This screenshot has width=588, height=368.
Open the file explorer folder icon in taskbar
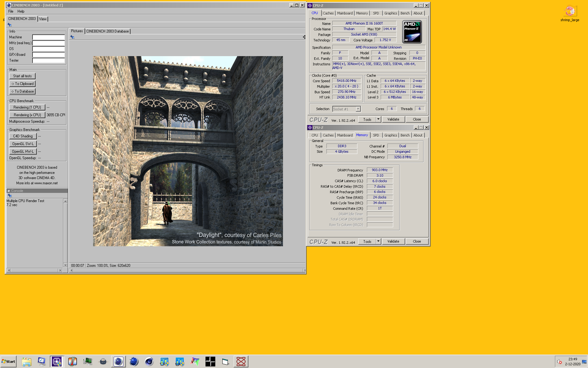pyautogui.click(x=27, y=362)
